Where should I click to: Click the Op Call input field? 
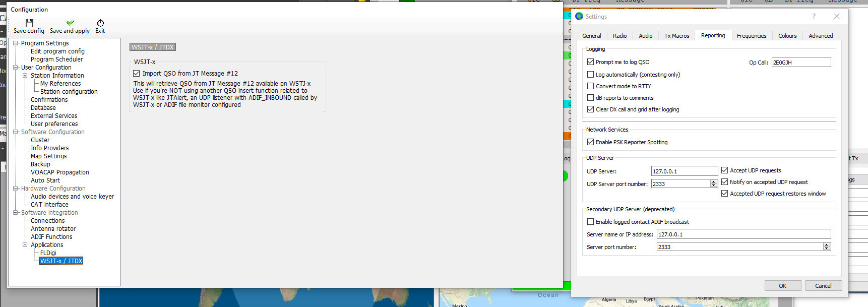coord(801,63)
